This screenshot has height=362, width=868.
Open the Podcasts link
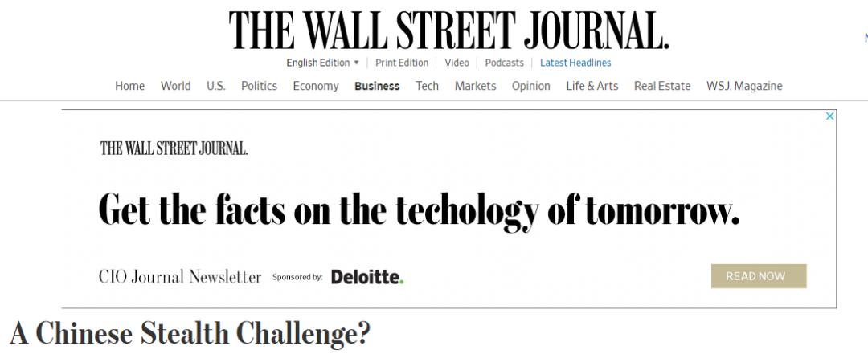tap(504, 63)
